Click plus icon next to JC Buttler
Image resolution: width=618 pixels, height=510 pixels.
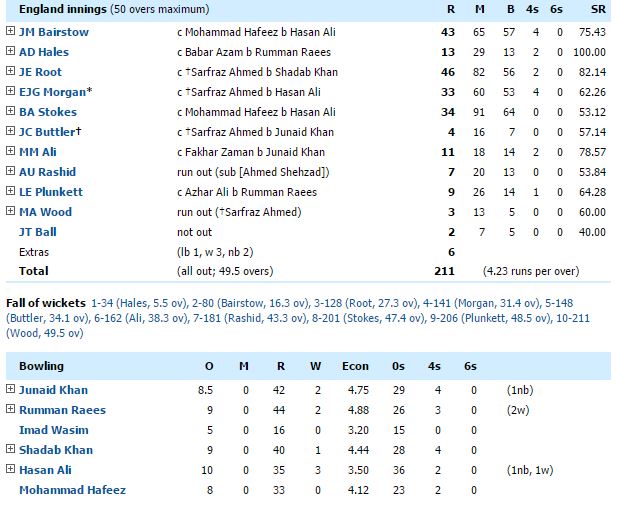pyautogui.click(x=11, y=132)
